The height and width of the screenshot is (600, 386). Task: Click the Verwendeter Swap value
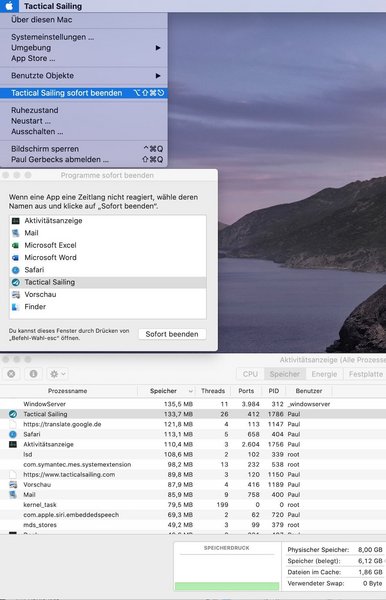click(x=372, y=583)
